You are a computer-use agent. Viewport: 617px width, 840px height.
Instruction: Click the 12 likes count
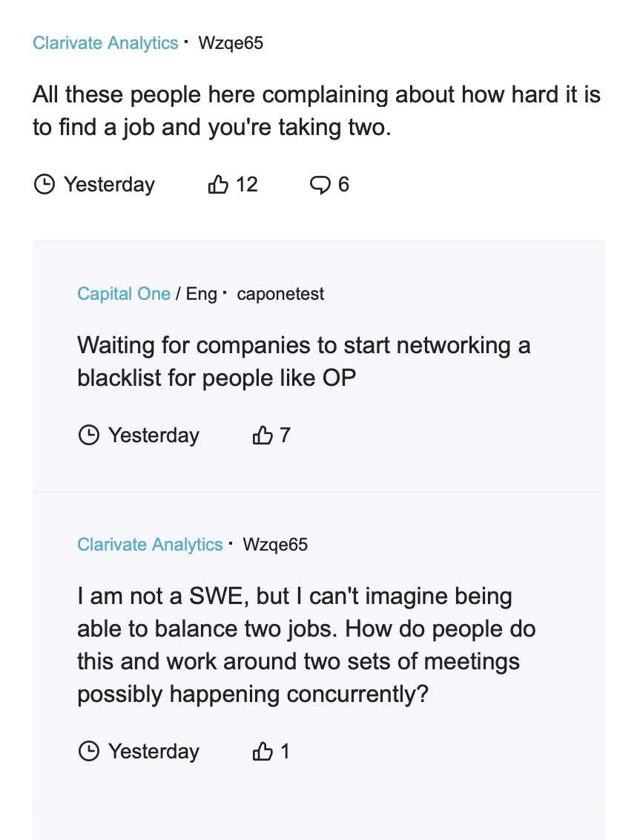point(247,184)
